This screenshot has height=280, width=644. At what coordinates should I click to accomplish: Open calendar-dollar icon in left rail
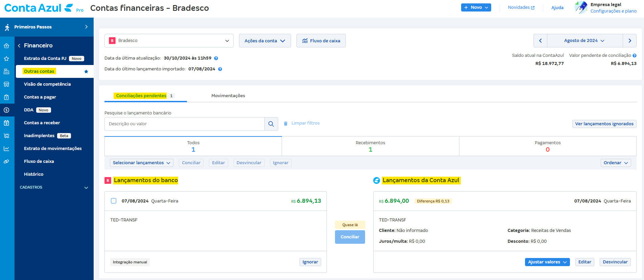(6, 123)
